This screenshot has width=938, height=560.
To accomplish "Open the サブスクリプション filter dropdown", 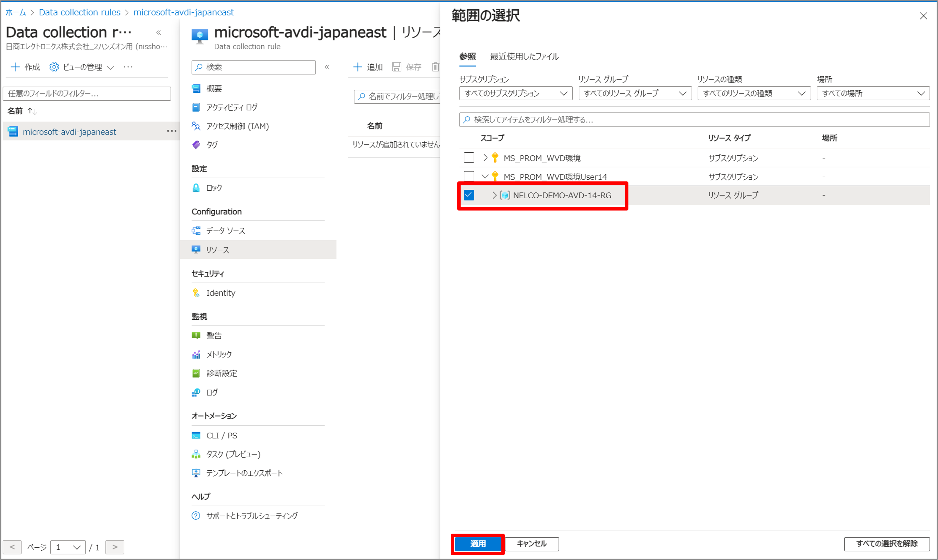I will tap(516, 93).
